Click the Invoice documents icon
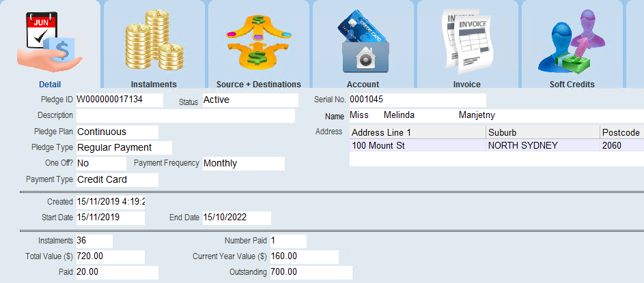This screenshot has width=644, height=283. 467,42
